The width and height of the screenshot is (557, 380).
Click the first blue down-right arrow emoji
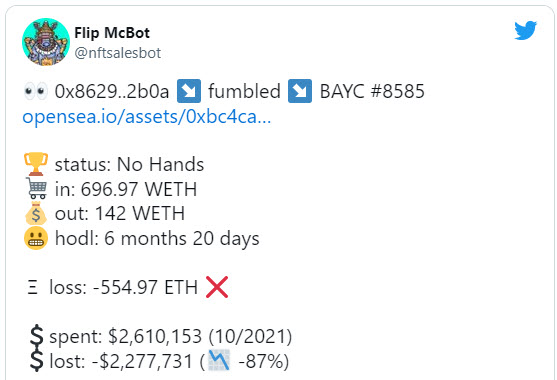[189, 91]
